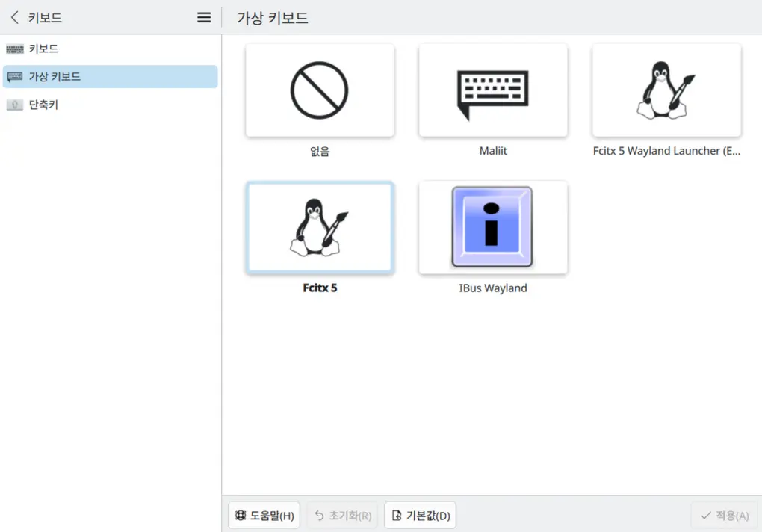762x532 pixels.
Task: Open 단축키 in the sidebar
Action: tap(111, 105)
